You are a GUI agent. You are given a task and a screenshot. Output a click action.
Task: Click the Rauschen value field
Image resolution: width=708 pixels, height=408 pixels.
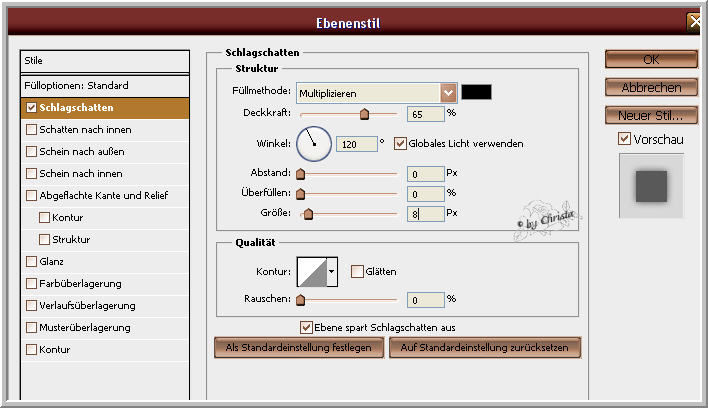click(426, 300)
